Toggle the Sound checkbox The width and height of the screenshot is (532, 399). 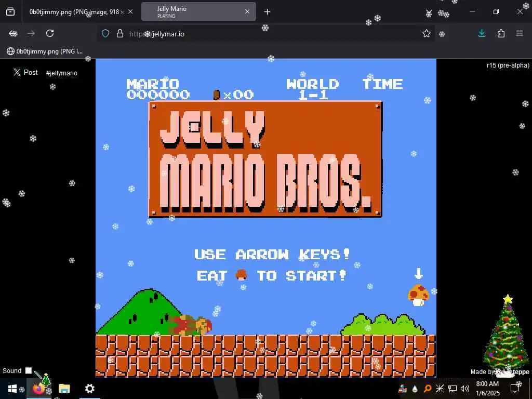coord(29,370)
